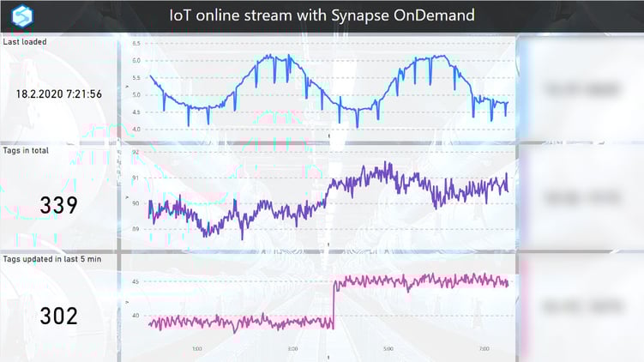Select the value '339' in Tags in total
Image resolution: width=644 pixels, height=362 pixels.
(x=58, y=205)
